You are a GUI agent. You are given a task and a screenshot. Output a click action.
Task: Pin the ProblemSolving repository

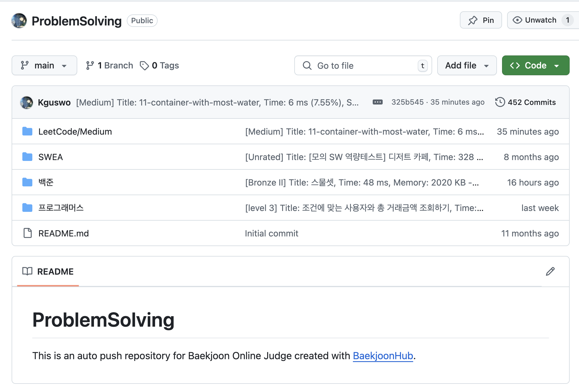[481, 20]
